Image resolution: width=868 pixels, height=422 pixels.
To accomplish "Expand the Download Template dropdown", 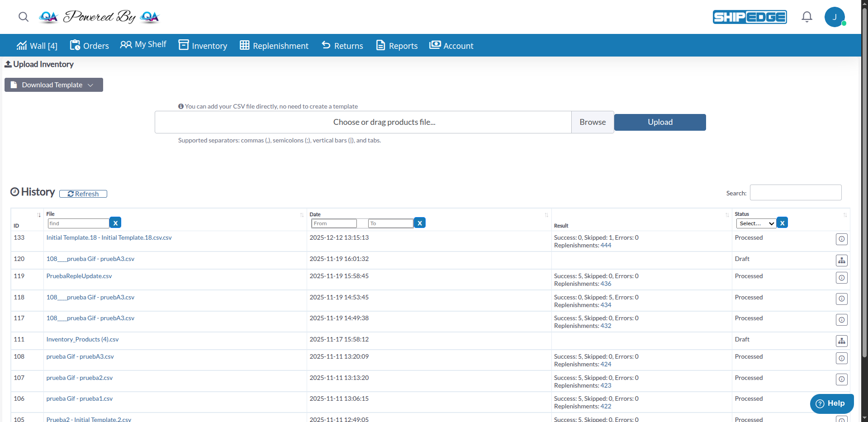I will pyautogui.click(x=91, y=85).
